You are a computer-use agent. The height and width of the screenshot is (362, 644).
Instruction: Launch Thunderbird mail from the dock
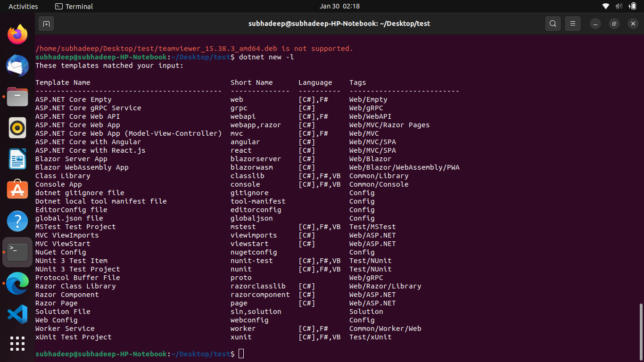click(x=17, y=66)
